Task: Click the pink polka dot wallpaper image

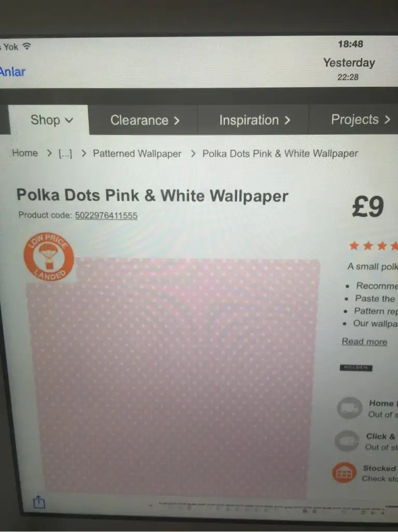Action: click(x=173, y=377)
